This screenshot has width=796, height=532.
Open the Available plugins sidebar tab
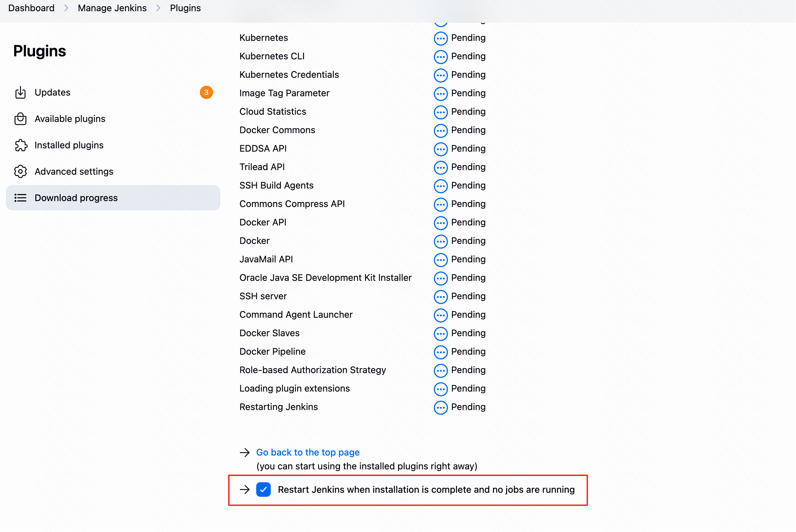(70, 119)
